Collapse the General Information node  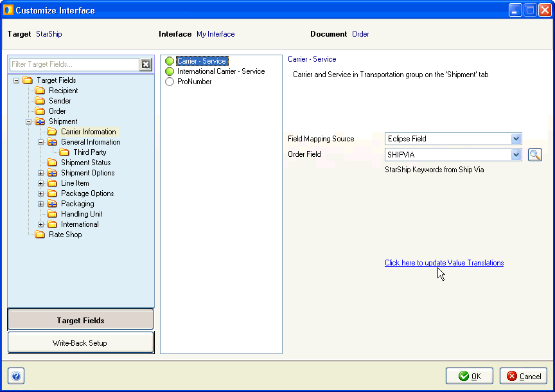(40, 142)
